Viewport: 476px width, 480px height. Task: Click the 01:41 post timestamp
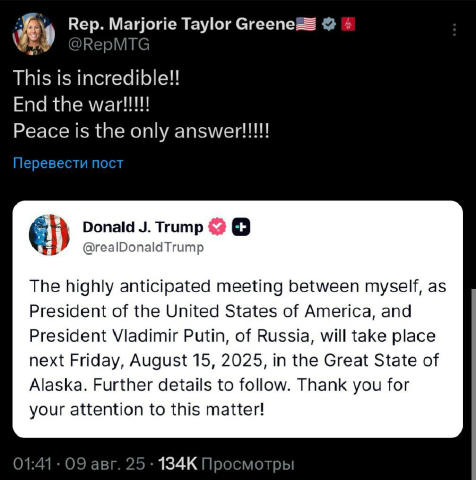(32, 464)
